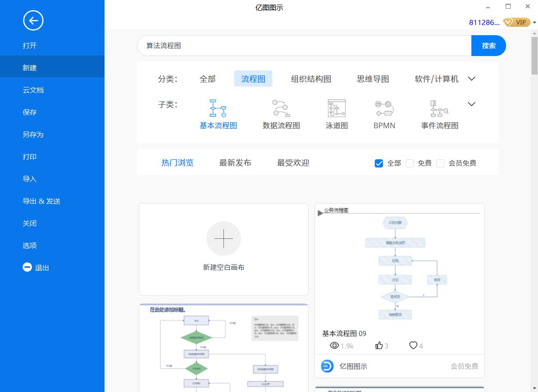The height and width of the screenshot is (392, 538).
Task: Uncheck the 全部 filter checkbox
Action: tap(379, 163)
